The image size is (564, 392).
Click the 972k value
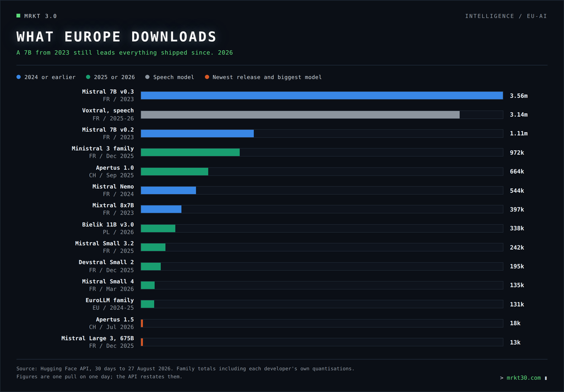tap(517, 153)
